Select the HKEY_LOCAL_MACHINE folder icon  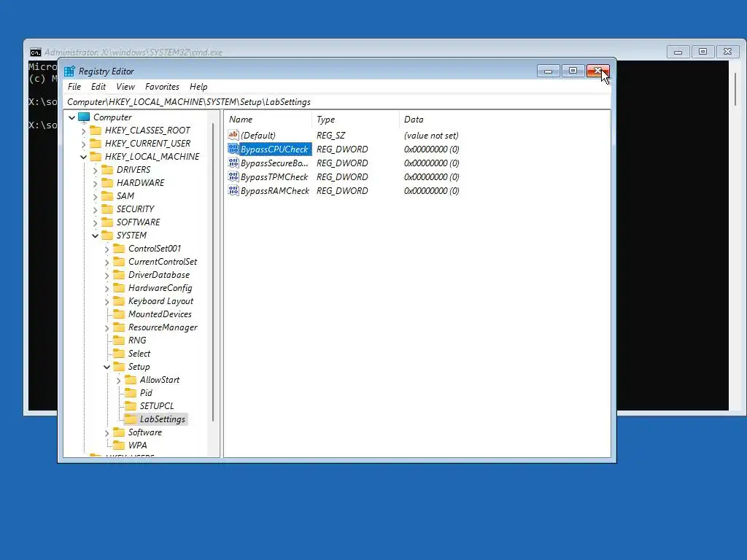coord(96,157)
